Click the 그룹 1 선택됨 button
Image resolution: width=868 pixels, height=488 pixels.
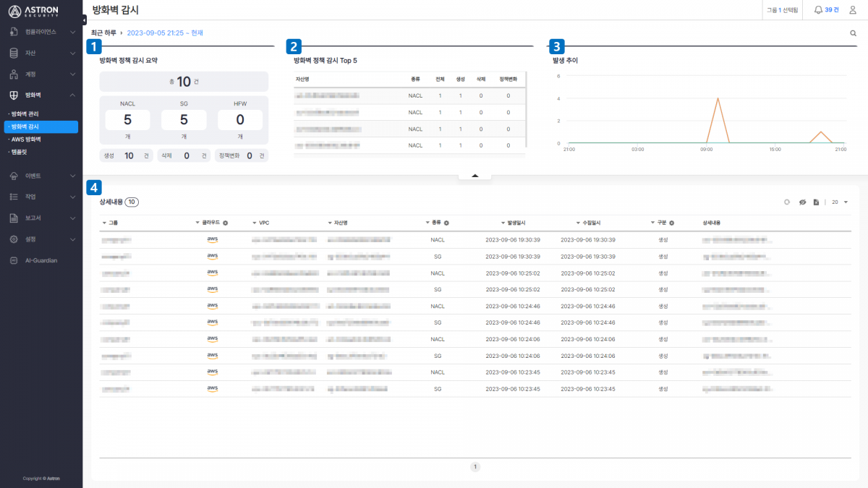[782, 10]
